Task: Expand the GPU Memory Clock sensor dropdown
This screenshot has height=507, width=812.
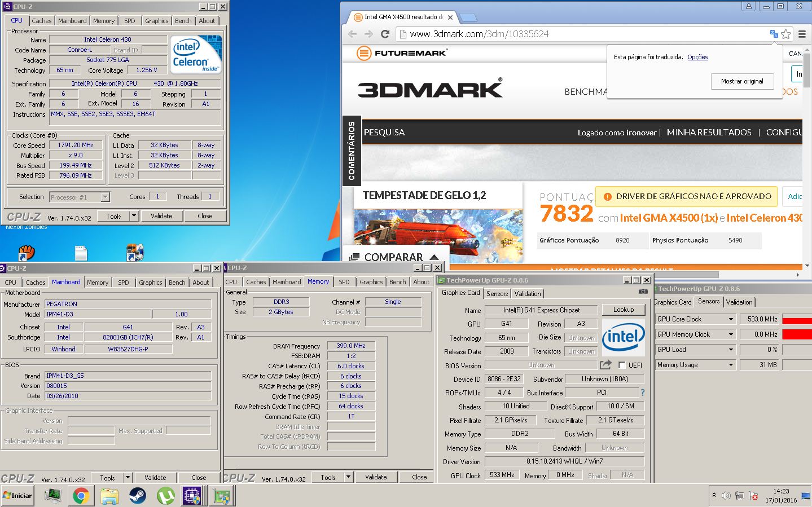Action: click(731, 334)
